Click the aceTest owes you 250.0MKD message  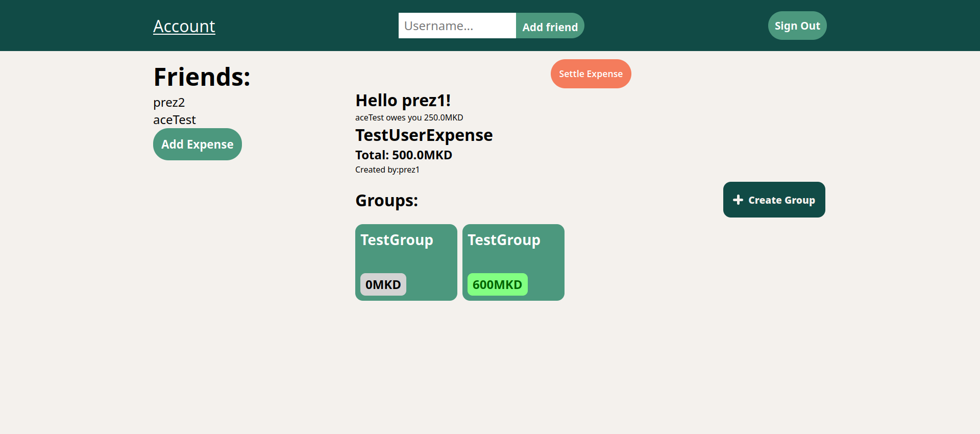pyautogui.click(x=409, y=118)
